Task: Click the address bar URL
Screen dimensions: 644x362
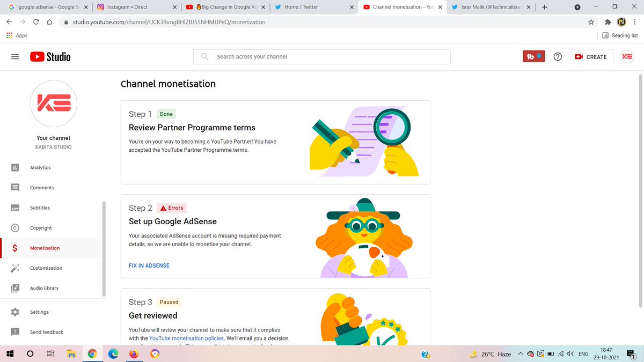Action: tap(169, 23)
